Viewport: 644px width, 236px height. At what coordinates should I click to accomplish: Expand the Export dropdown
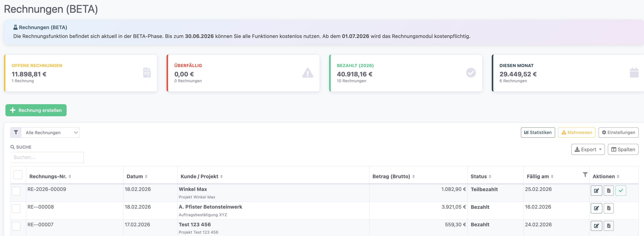(x=588, y=149)
